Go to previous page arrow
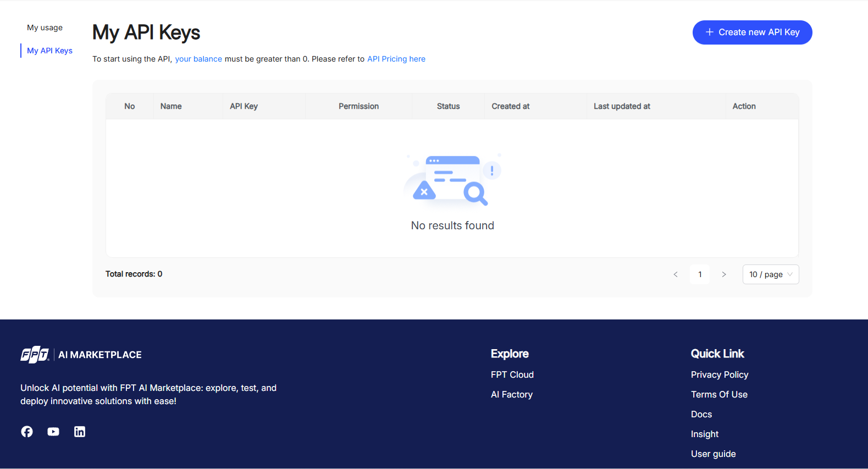868x469 pixels. [676, 274]
